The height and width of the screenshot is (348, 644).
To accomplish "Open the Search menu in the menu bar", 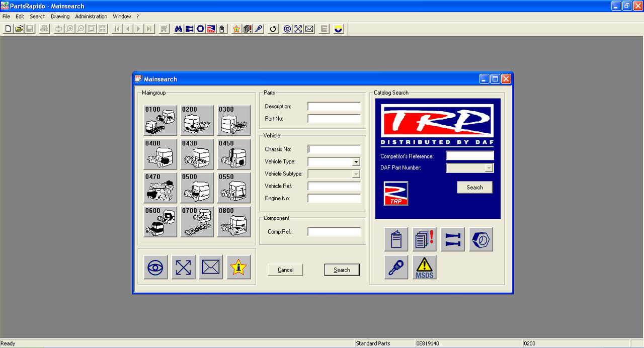I will pyautogui.click(x=38, y=17).
